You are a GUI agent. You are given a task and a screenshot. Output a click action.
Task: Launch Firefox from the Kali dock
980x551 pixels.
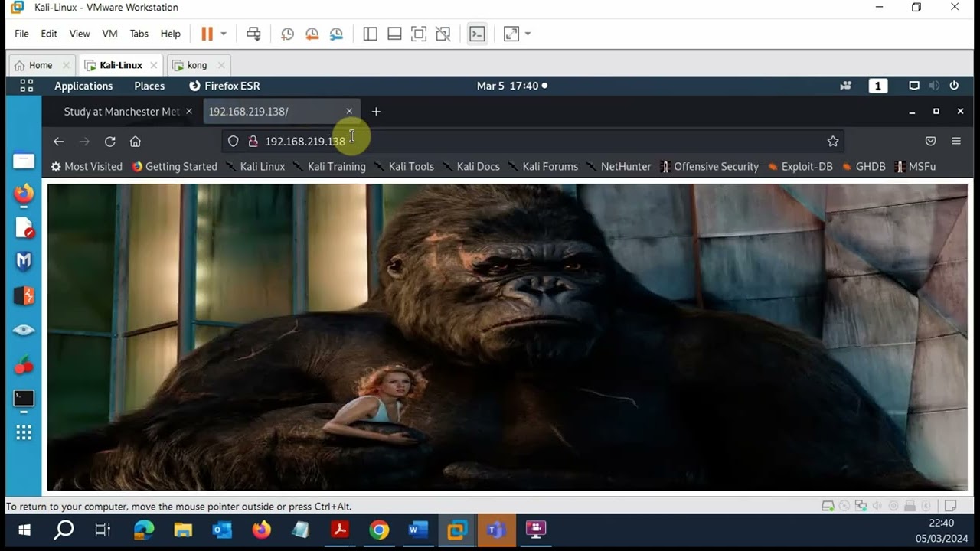pyautogui.click(x=24, y=194)
